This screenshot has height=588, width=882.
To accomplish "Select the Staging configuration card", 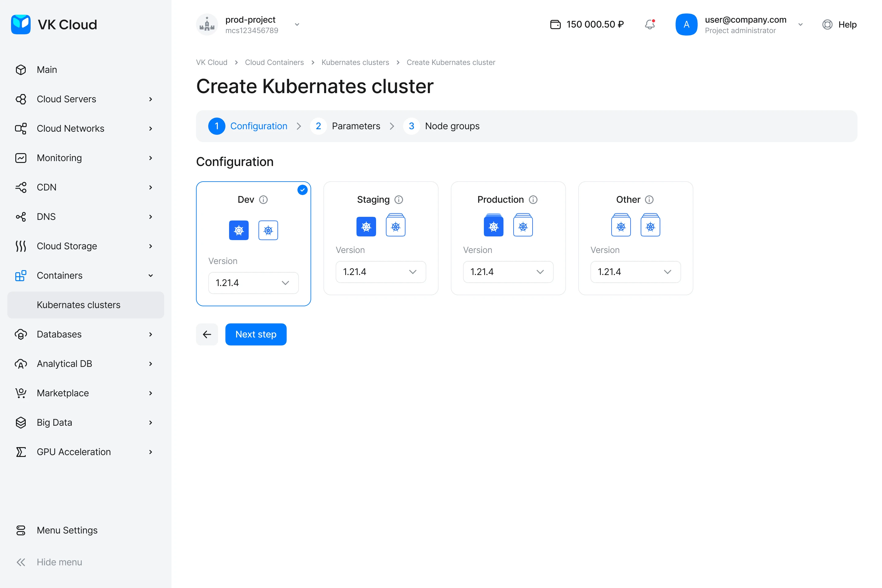I will tap(381, 238).
